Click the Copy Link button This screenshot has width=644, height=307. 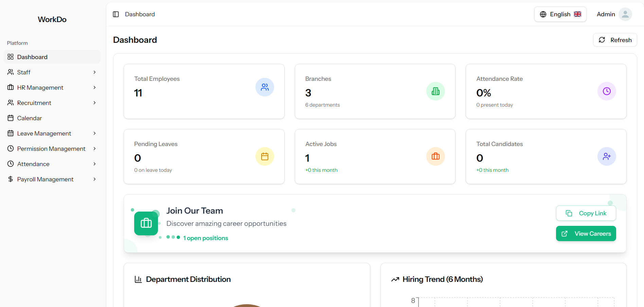586,213
